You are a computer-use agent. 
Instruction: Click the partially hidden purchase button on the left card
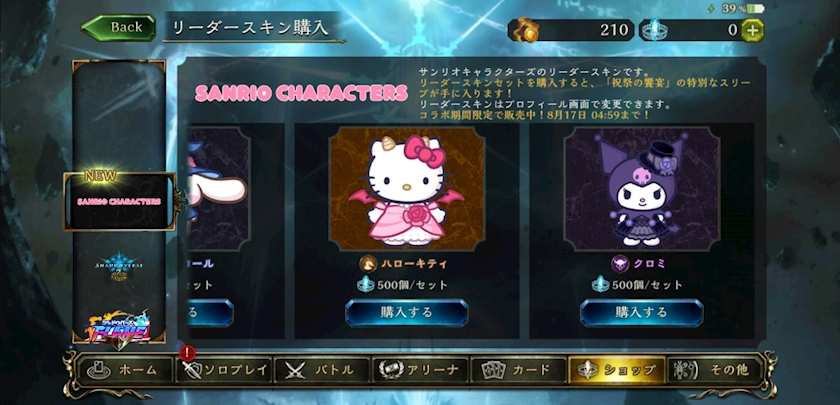pos(209,312)
